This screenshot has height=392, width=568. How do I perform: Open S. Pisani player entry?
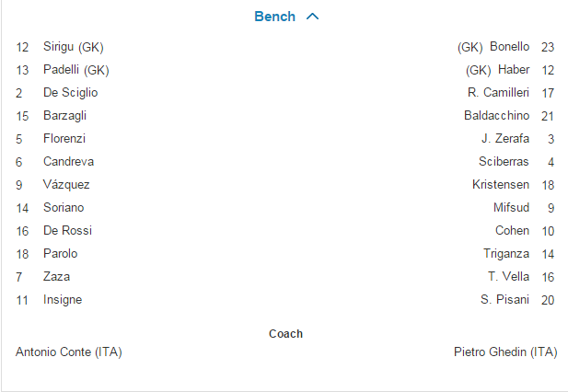[504, 300]
